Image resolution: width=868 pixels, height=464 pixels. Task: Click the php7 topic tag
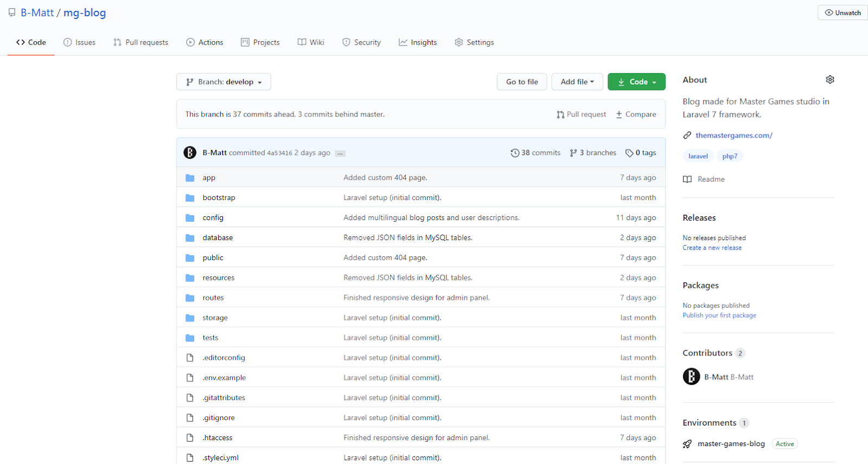click(x=730, y=156)
